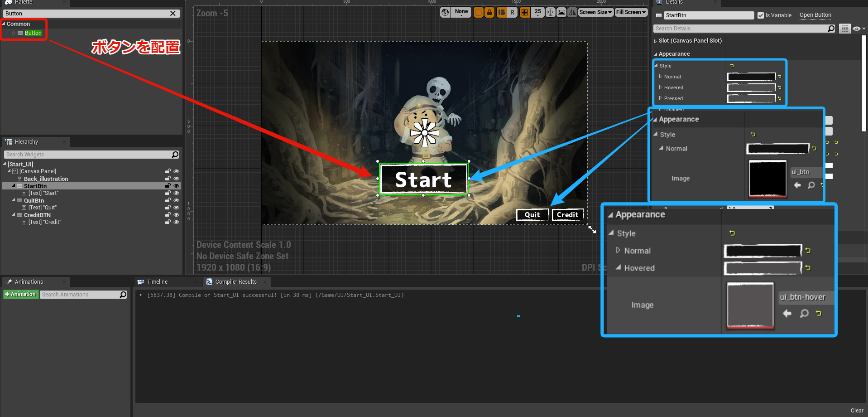Hide Back_illustration with its eye icon
Image resolution: width=868 pixels, height=417 pixels.
coord(177,179)
